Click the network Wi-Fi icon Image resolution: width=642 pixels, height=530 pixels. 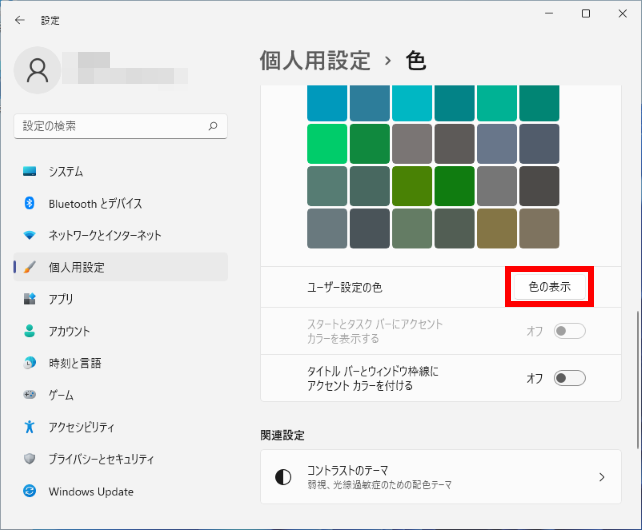(x=29, y=235)
